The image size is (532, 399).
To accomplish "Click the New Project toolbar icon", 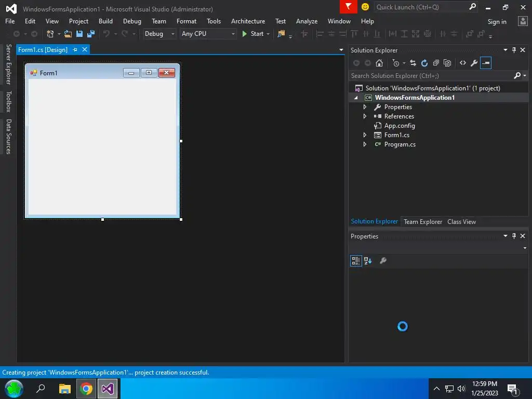I will pos(50,34).
